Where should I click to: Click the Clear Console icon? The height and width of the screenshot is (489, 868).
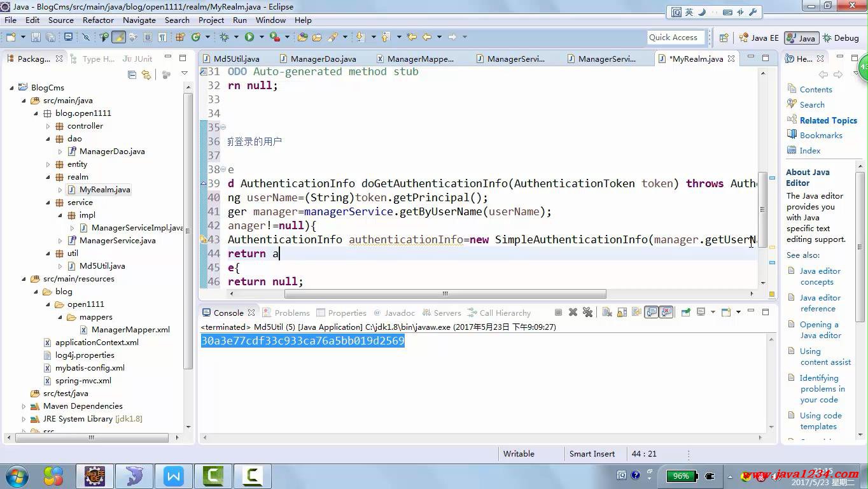coord(607,313)
